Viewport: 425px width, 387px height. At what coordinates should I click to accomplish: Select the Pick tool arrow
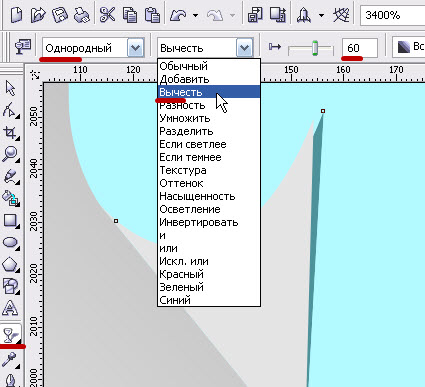pos(11,88)
